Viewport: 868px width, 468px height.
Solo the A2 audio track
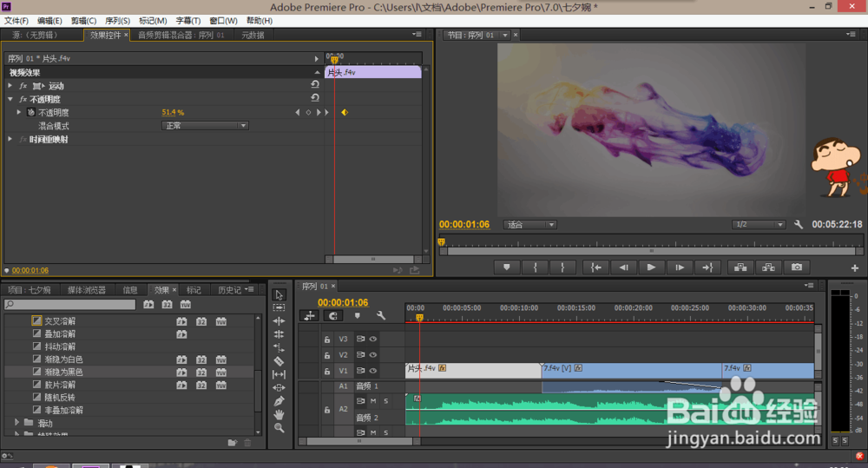coord(386,401)
